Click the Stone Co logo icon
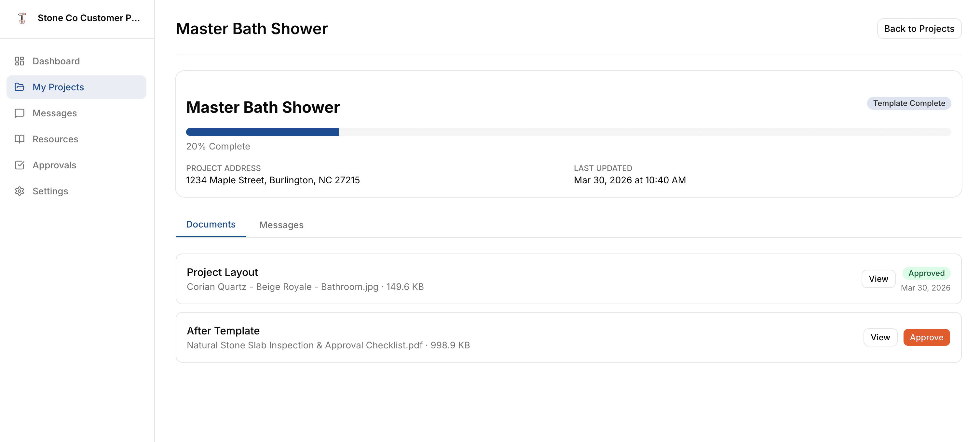 22,18
